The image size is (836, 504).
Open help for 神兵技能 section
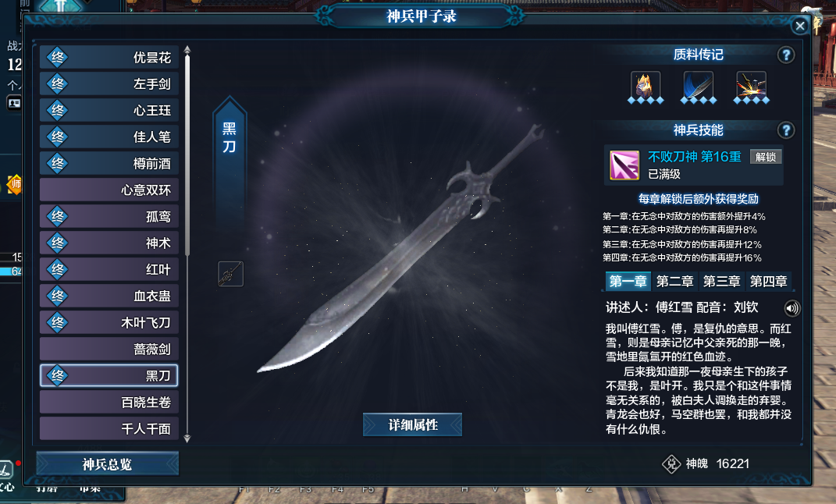tap(786, 130)
